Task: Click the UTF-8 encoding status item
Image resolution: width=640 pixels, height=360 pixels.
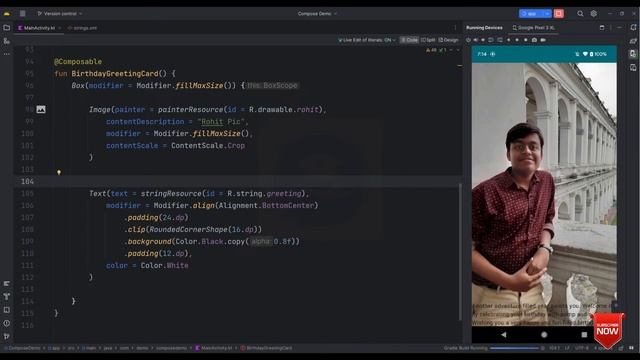Action: click(581, 348)
